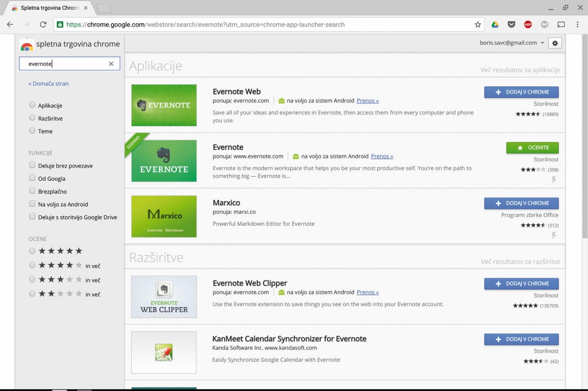Click the Evernote Web Clipper star rating

525,306
